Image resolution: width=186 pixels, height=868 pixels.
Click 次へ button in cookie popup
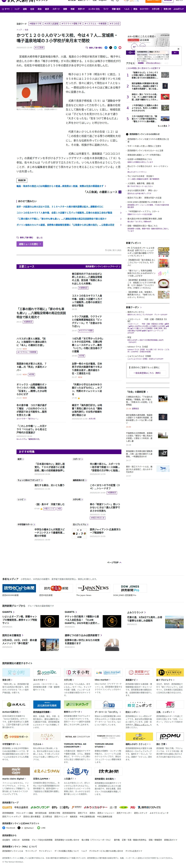(175, 53)
